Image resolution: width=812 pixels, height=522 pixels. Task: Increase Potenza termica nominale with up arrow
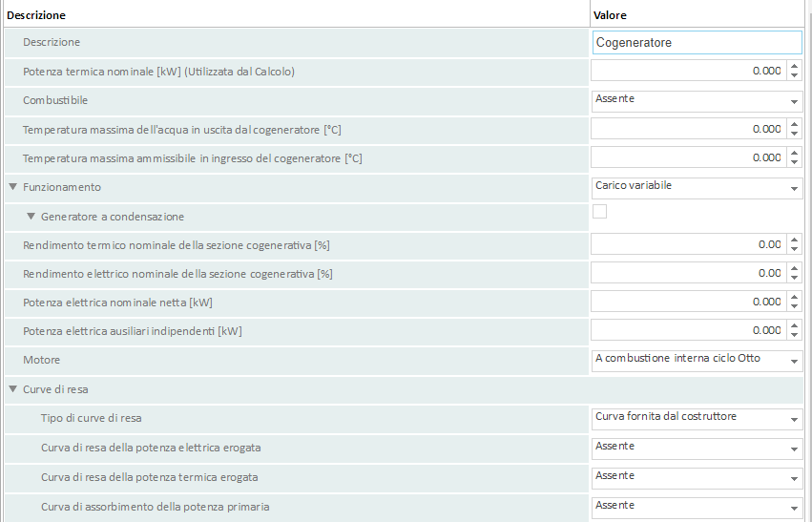(795, 66)
